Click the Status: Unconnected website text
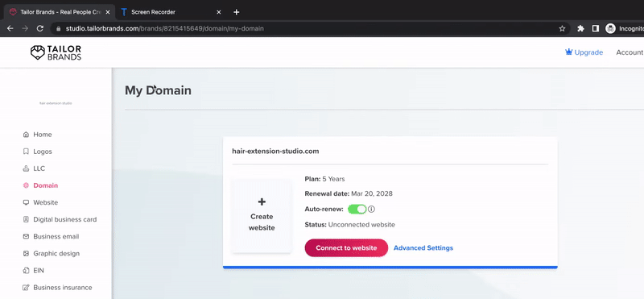The image size is (644, 299). (x=350, y=225)
